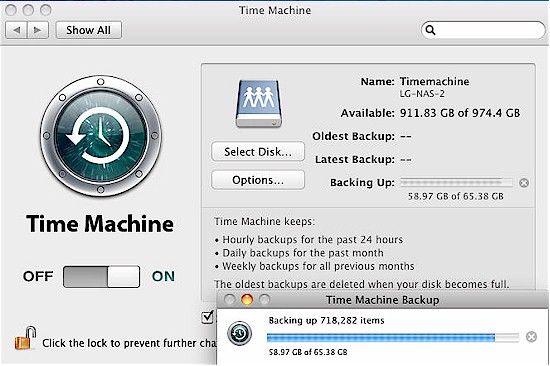Open Show All preferences
Image resolution: width=550 pixels, height=366 pixels.
coord(89,30)
